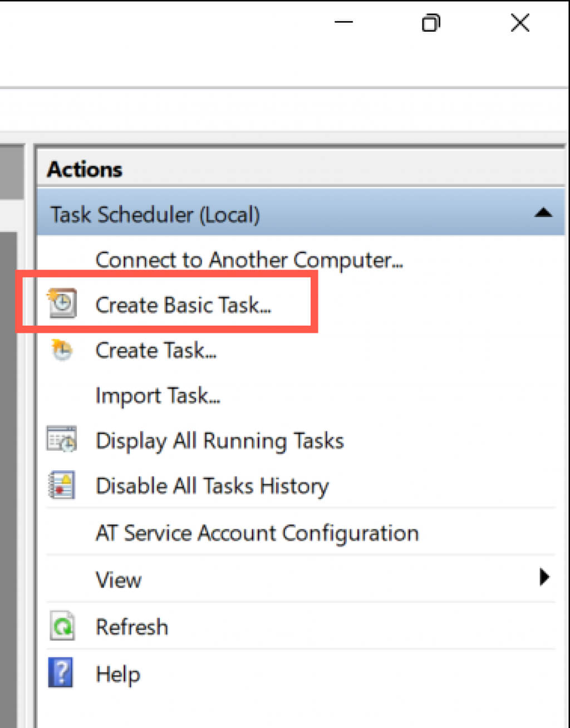Viewport: 570px width, 728px height.
Task: Click the Create Task icon
Action: coord(62,350)
